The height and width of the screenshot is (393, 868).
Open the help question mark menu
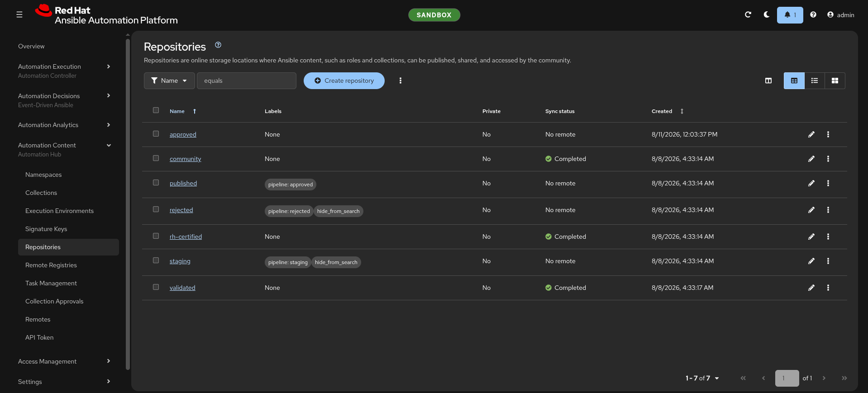pos(813,15)
